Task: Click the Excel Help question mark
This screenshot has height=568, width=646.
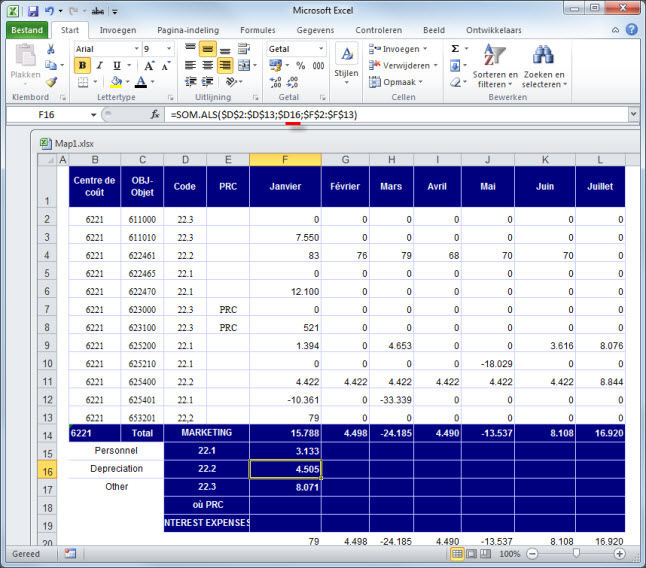Action: pos(632,30)
